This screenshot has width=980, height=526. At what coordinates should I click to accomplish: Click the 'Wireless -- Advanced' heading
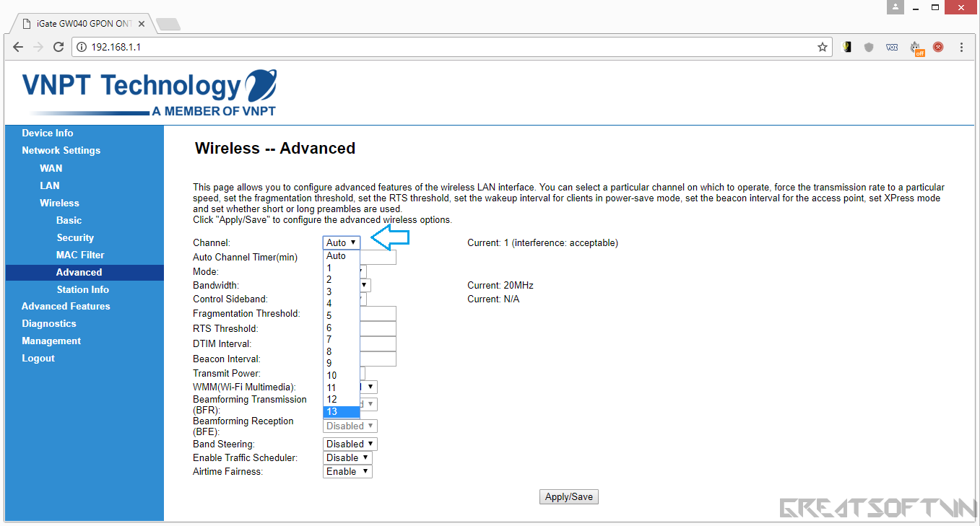tap(275, 149)
